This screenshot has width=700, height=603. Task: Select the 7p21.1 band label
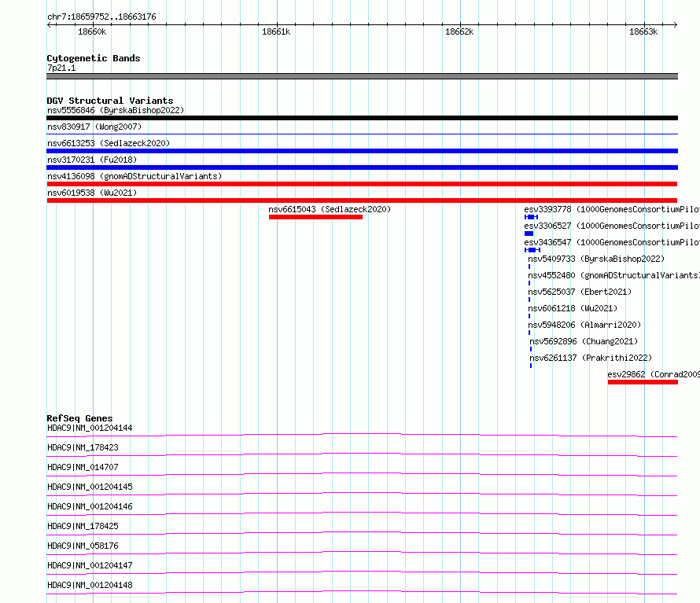coord(61,68)
